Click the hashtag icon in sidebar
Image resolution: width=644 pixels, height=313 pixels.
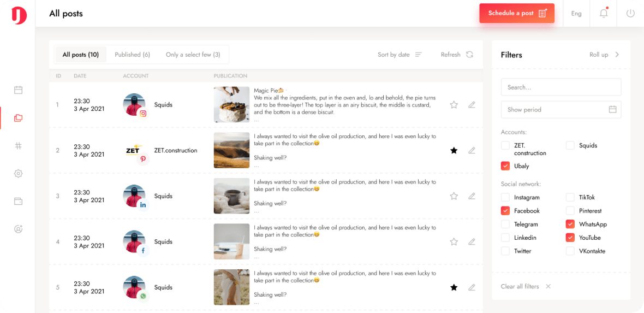(18, 146)
